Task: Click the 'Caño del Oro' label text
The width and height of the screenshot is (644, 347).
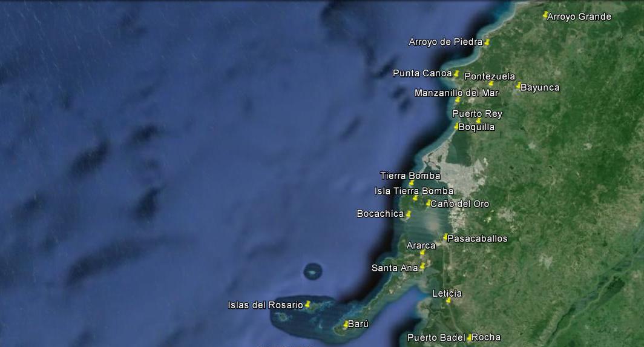Action: (459, 203)
